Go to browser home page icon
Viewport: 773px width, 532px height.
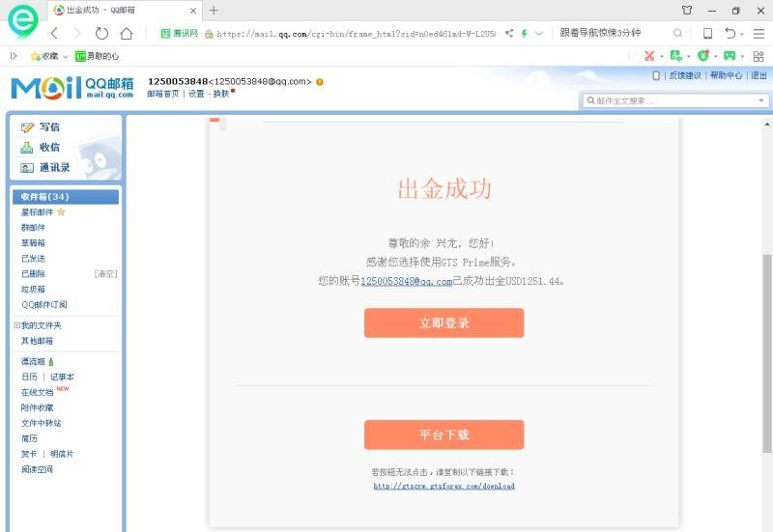(126, 33)
